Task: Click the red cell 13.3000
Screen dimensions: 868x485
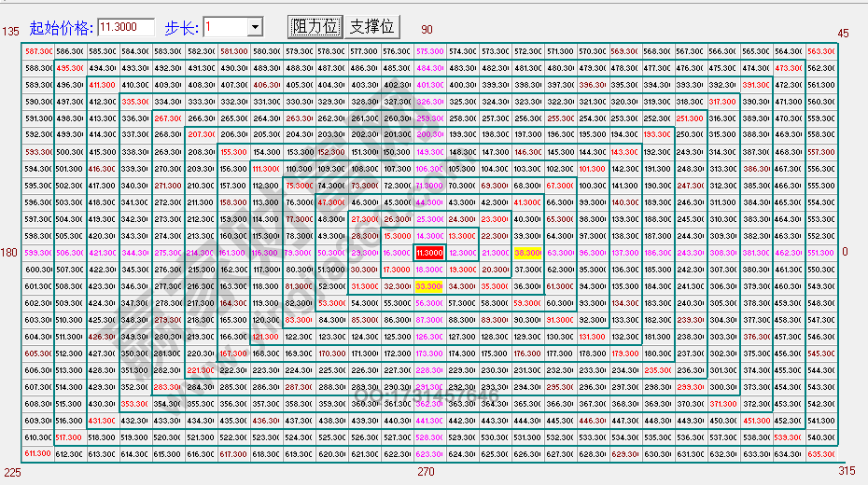Action: (x=462, y=236)
